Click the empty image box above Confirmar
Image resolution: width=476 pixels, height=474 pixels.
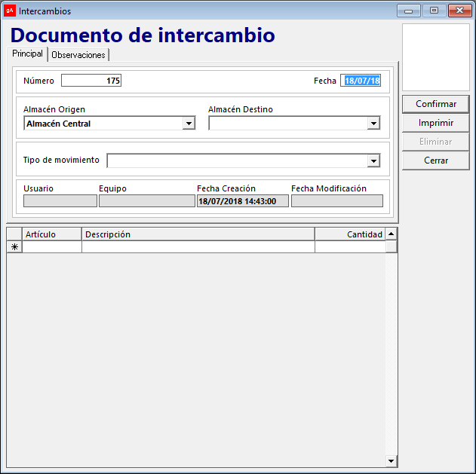tap(435, 57)
